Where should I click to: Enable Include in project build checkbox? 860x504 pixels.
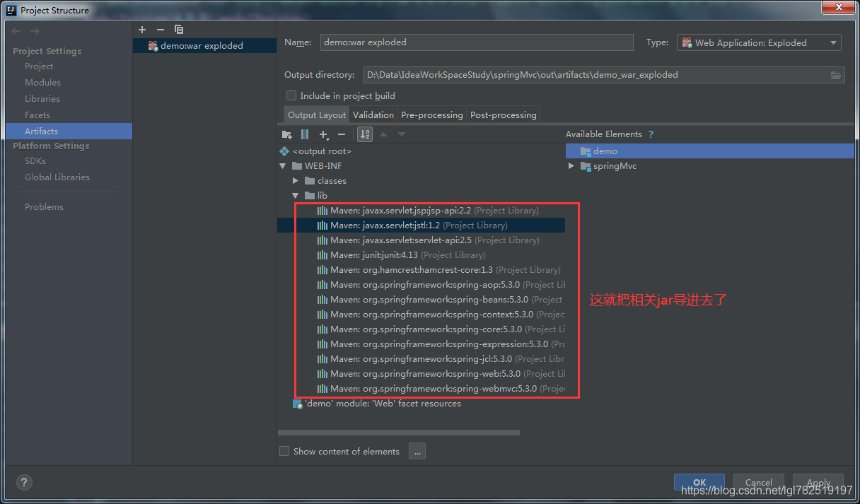[x=291, y=95]
